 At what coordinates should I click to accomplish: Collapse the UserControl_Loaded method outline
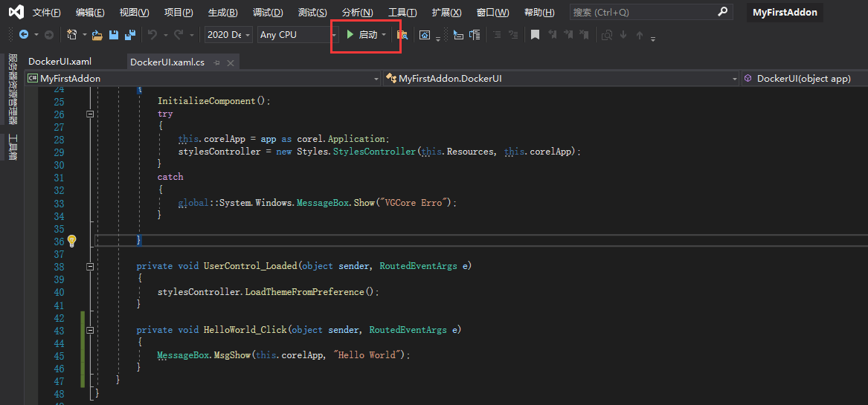[x=90, y=266]
